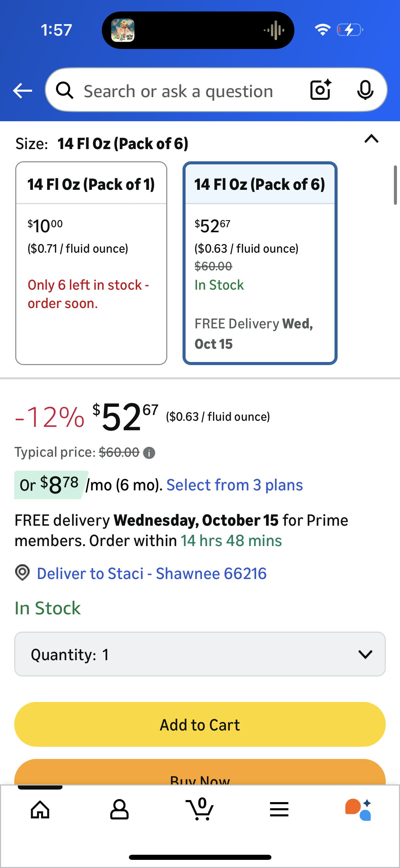Tap the back arrow icon
This screenshot has width=400, height=868.
(22, 91)
